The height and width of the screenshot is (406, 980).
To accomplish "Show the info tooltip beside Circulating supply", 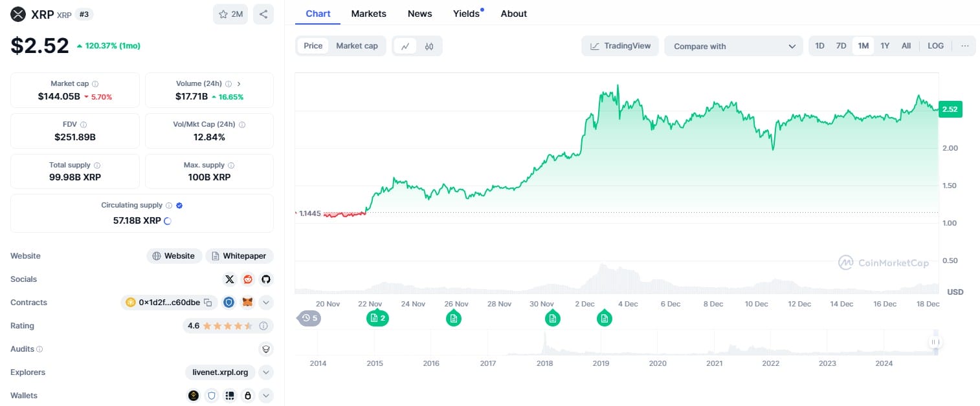I will [169, 206].
